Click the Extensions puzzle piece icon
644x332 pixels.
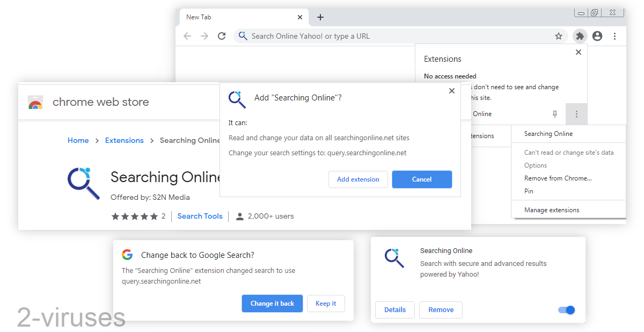click(x=580, y=35)
